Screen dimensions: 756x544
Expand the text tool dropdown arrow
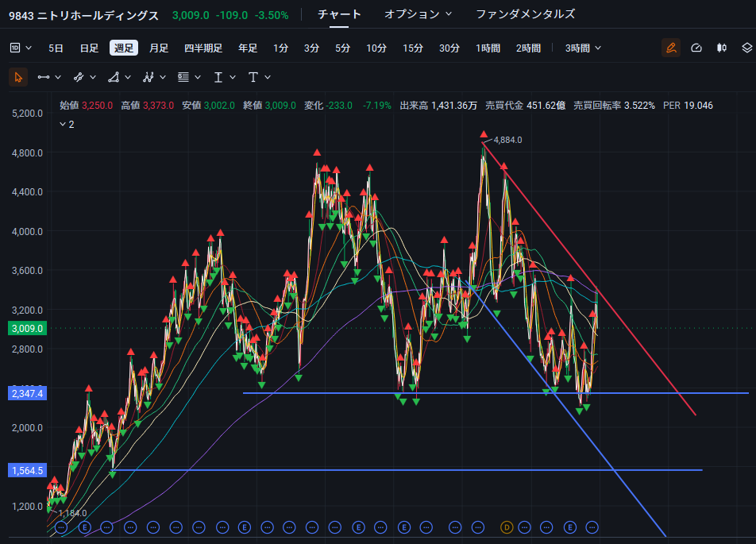[268, 77]
